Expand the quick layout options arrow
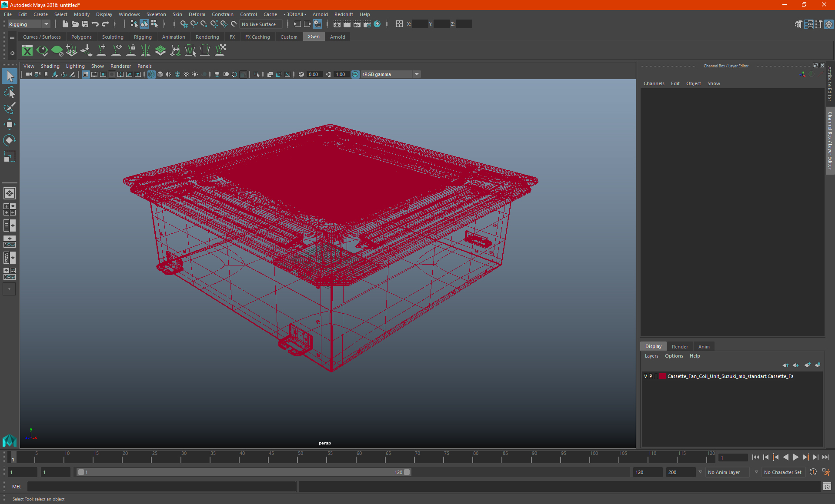Screen dimensions: 835x504 coord(9,289)
